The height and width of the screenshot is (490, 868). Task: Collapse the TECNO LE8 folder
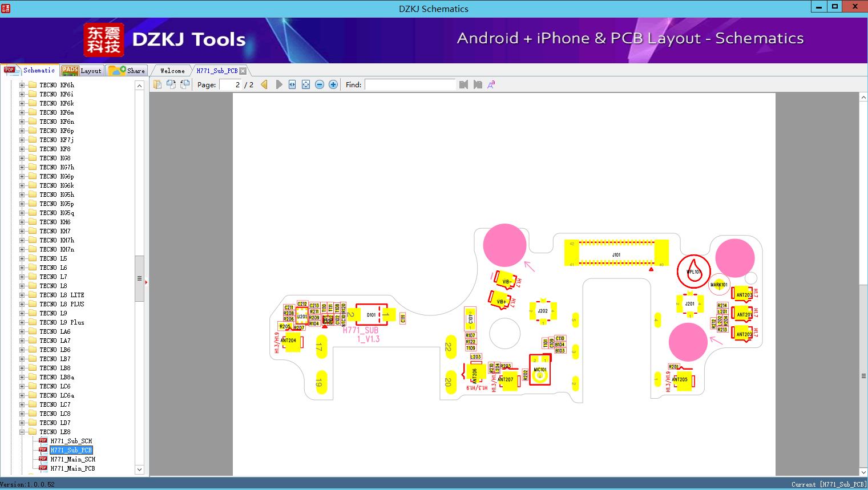[x=22, y=432]
